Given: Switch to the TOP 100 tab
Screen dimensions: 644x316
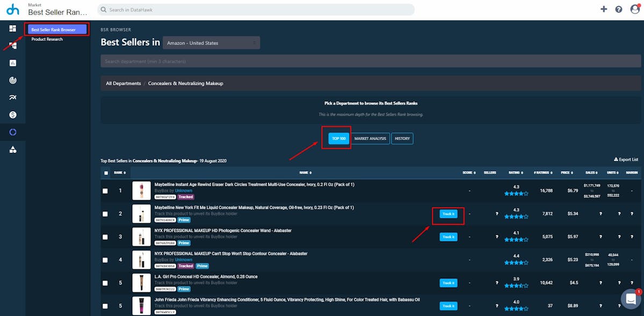Looking at the screenshot, I should (339, 138).
